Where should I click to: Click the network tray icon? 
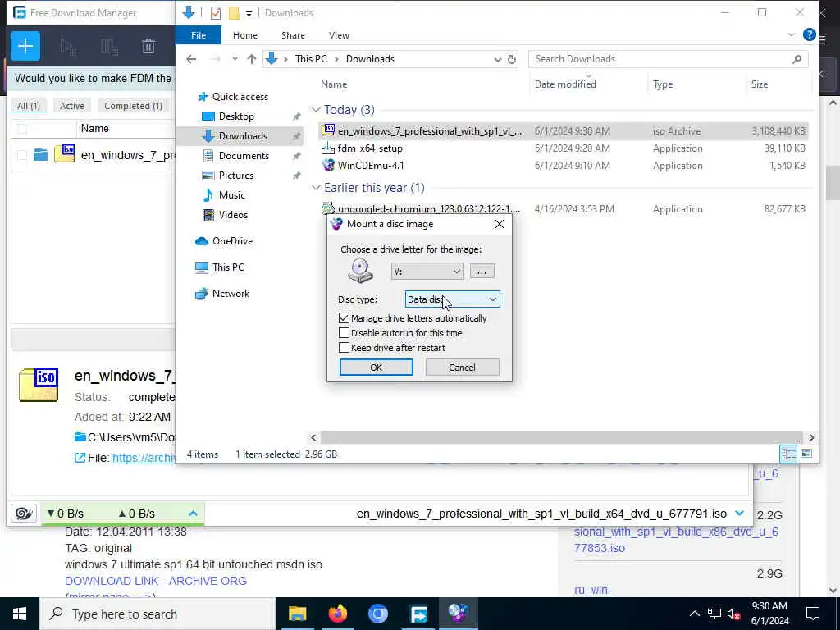click(x=714, y=614)
